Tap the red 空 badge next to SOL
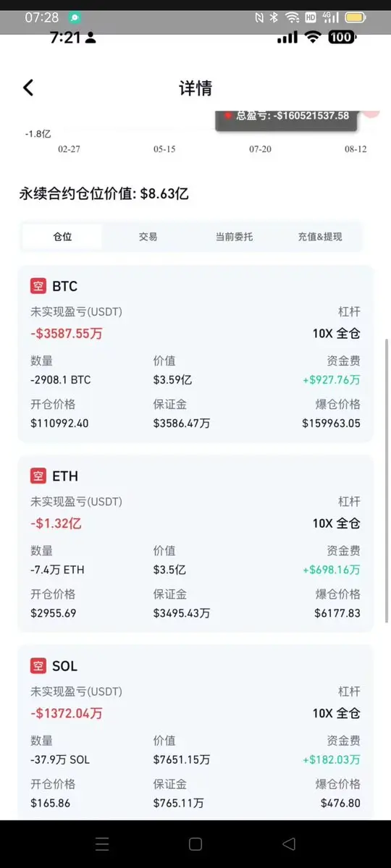This screenshot has height=868, width=391. (38, 666)
